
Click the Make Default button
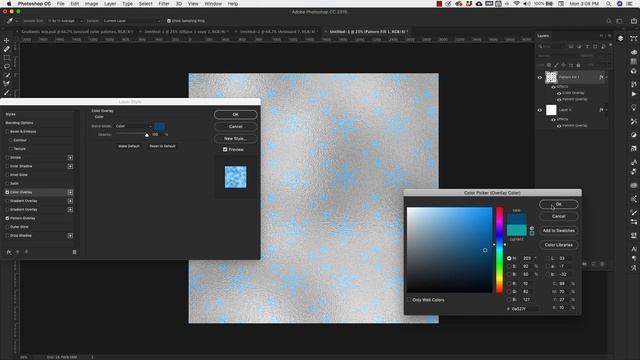pyautogui.click(x=129, y=146)
